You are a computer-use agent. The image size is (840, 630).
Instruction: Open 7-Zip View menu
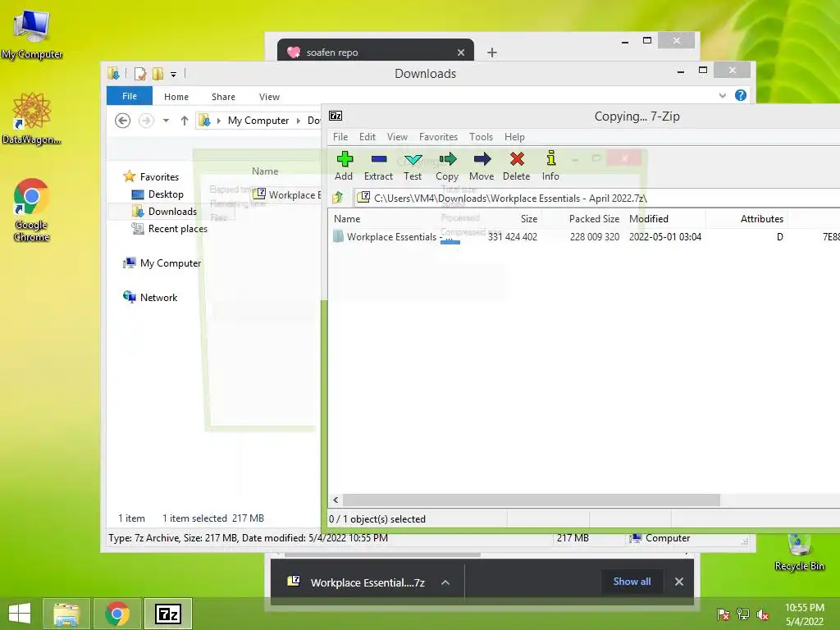[x=397, y=137]
